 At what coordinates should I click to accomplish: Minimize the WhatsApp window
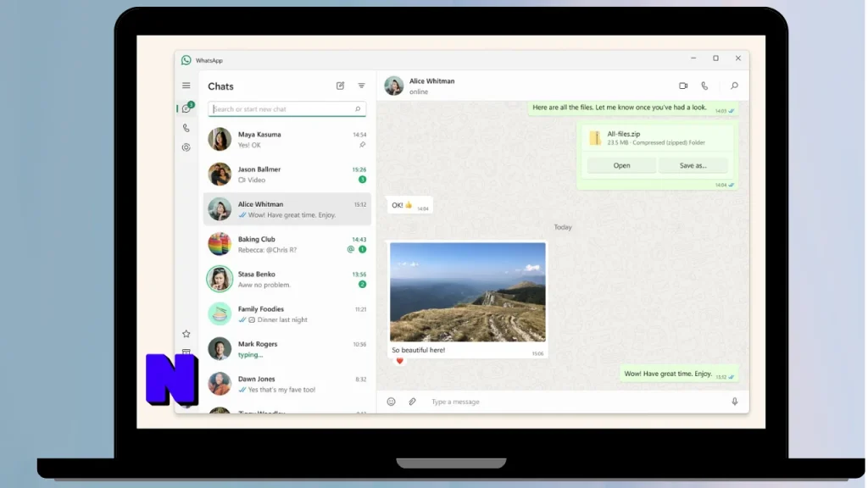pyautogui.click(x=693, y=58)
